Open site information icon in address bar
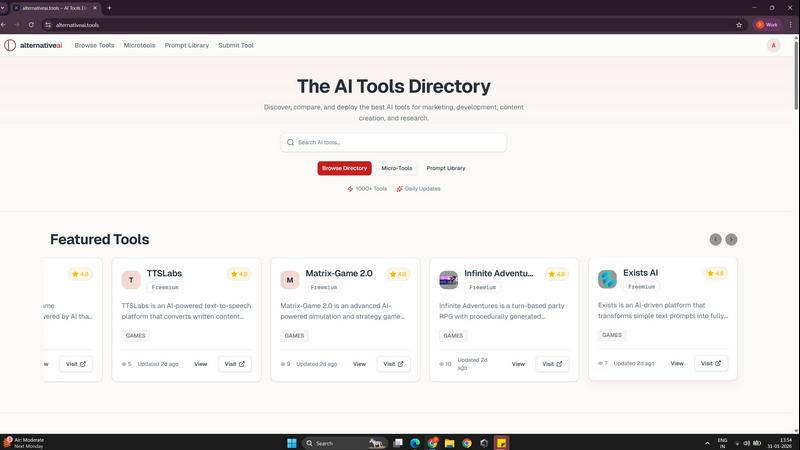800x450 pixels. (x=48, y=24)
